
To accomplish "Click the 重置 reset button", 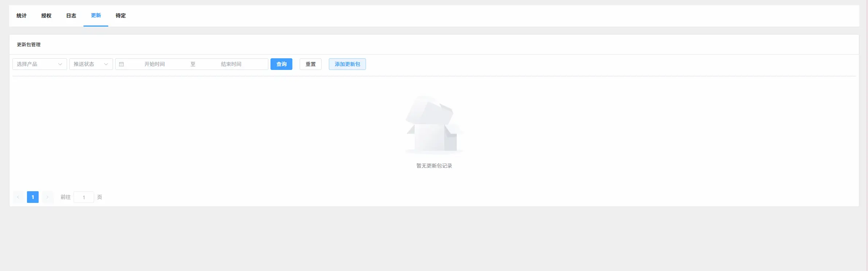I will [310, 64].
